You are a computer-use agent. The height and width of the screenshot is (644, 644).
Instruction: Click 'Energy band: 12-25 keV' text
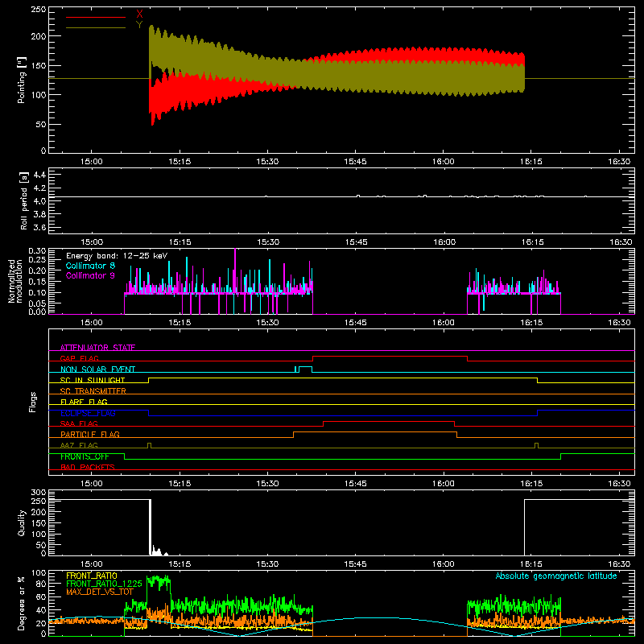coord(117,256)
